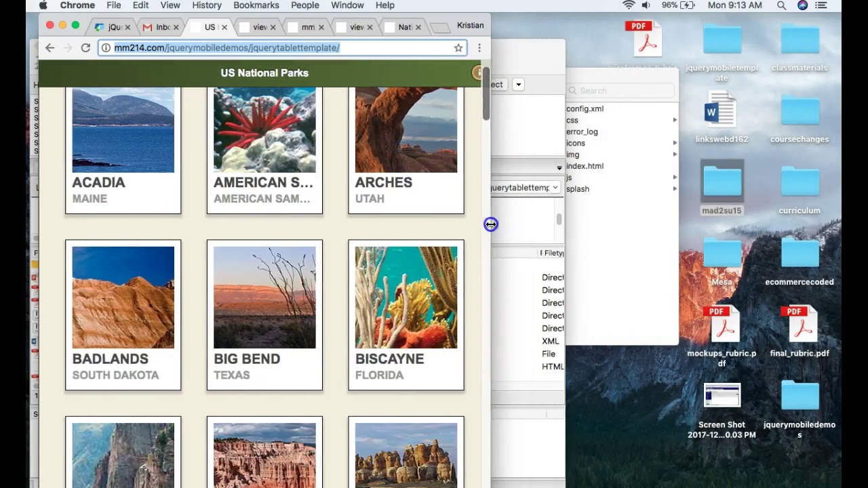Click the small panel menu arrow above site dropdown

click(x=559, y=167)
